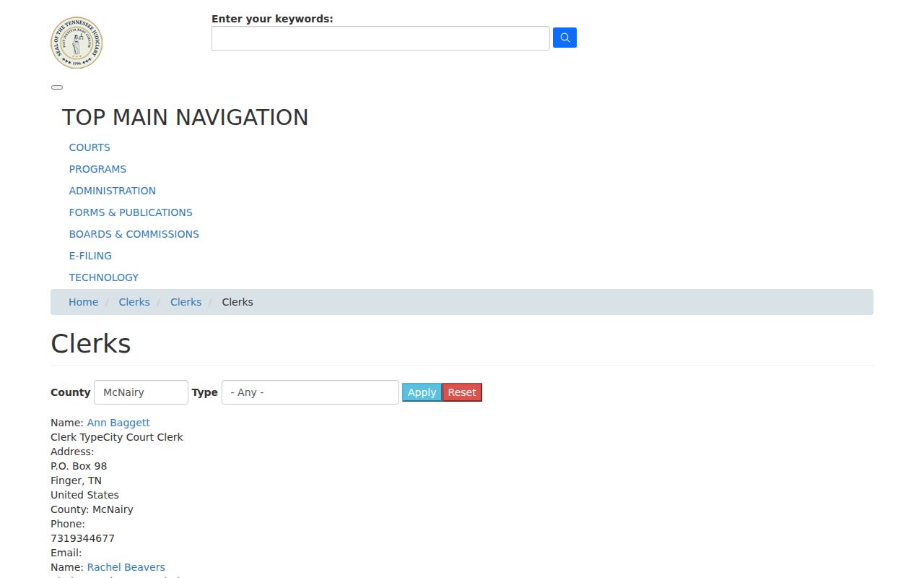Click the Tennessee Judiciary seal logo
924x578 pixels.
click(77, 43)
